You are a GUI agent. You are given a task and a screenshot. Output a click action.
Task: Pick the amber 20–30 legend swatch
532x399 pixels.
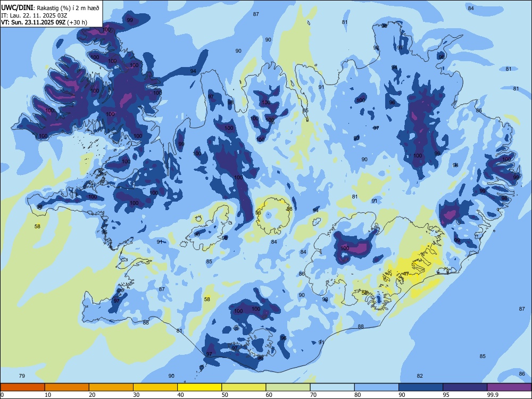(111, 387)
